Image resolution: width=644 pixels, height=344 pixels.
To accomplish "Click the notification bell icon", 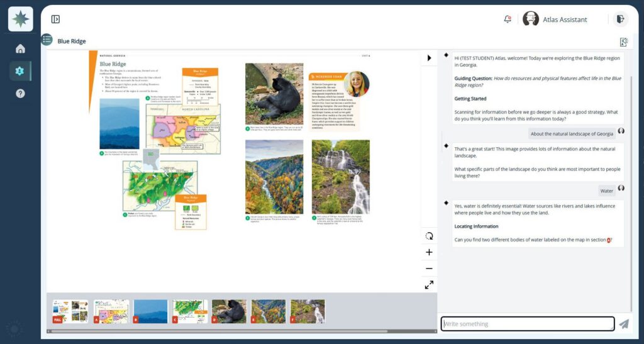I will pos(508,19).
